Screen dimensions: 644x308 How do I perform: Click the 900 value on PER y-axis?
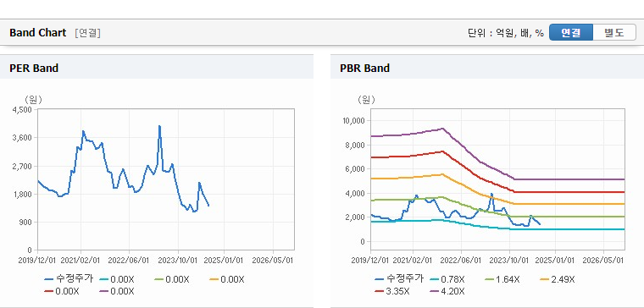(x=26, y=222)
